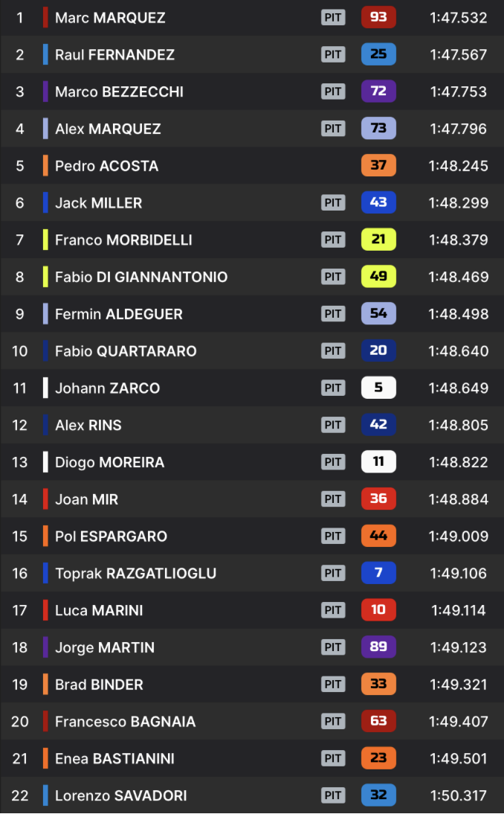504x817 pixels.
Task: Click the orange number 37 badge
Action: point(378,166)
